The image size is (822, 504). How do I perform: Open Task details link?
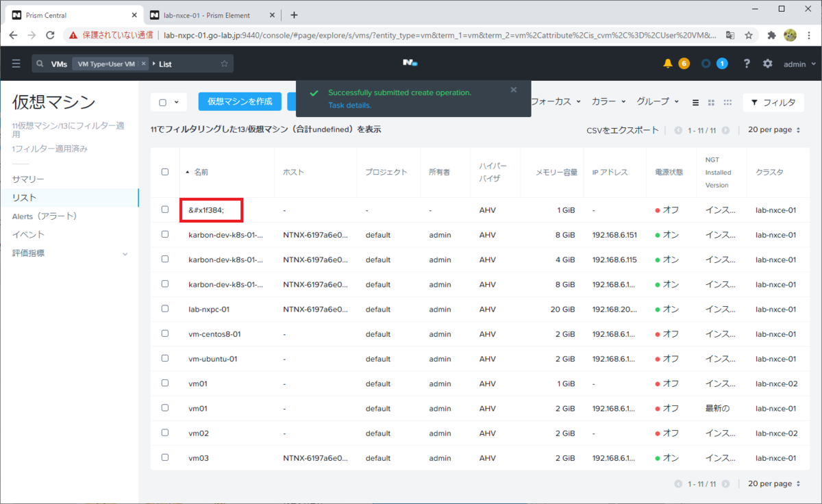(x=349, y=105)
